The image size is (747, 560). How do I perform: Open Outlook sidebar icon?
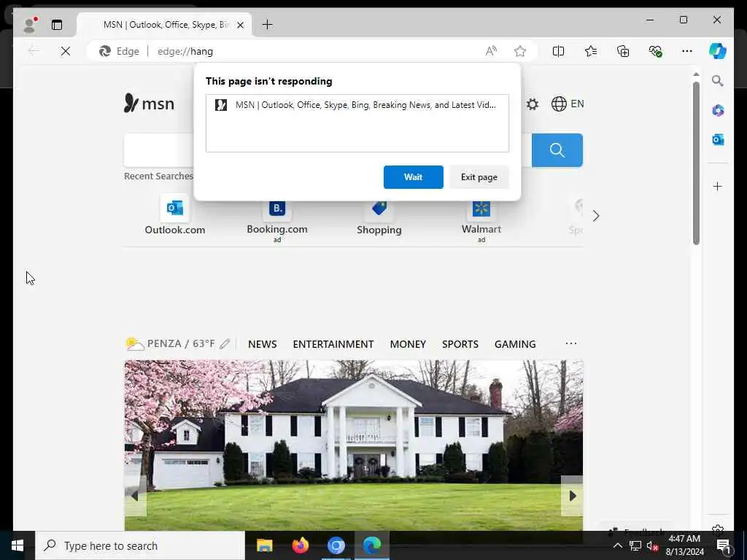(718, 139)
